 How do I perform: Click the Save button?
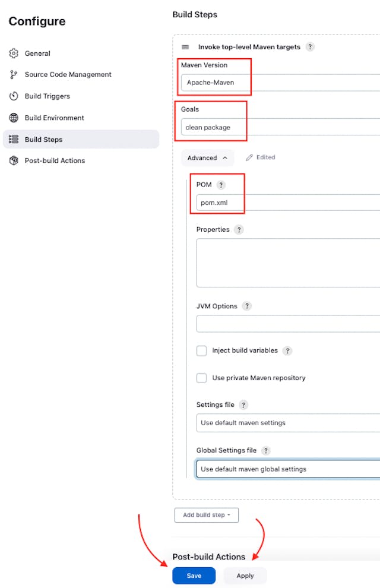coord(194,575)
